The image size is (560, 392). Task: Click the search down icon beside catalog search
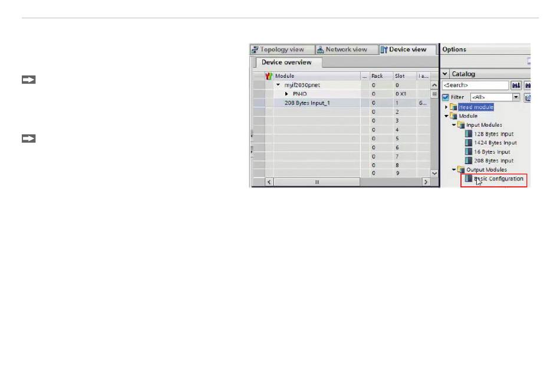tap(516, 85)
